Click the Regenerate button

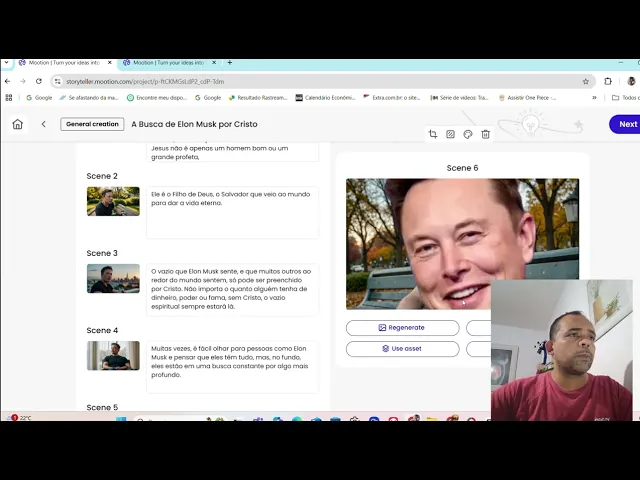click(402, 328)
